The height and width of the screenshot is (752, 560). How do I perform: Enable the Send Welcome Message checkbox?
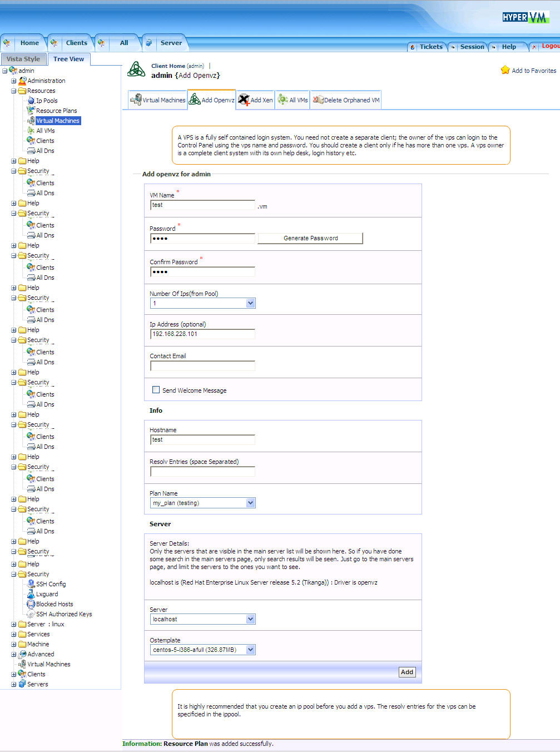coord(156,390)
